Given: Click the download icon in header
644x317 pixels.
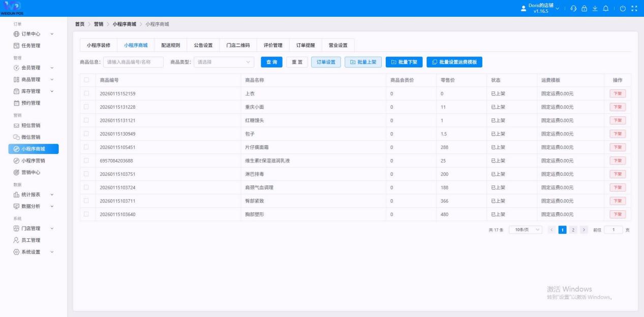Looking at the screenshot, I should pos(595,9).
